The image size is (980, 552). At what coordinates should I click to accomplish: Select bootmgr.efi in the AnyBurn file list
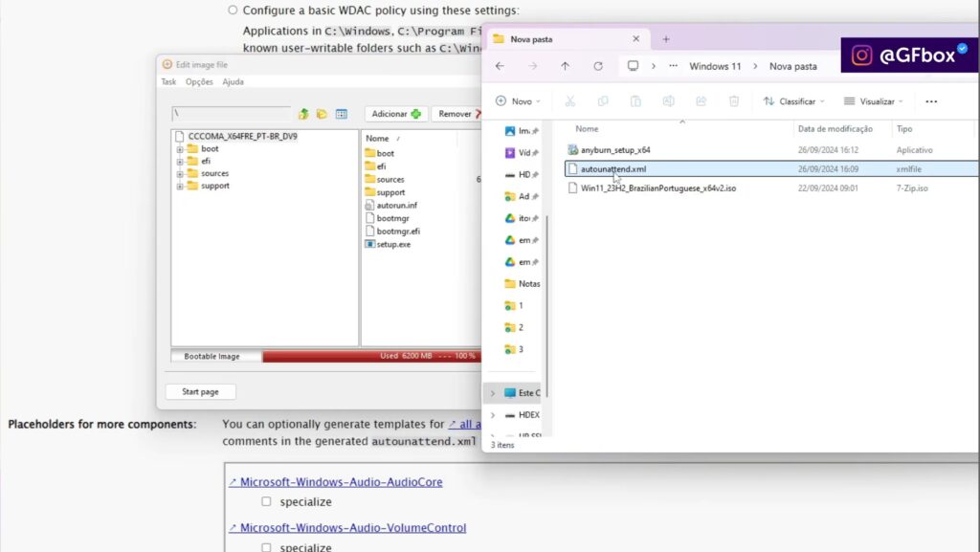[x=392, y=232]
